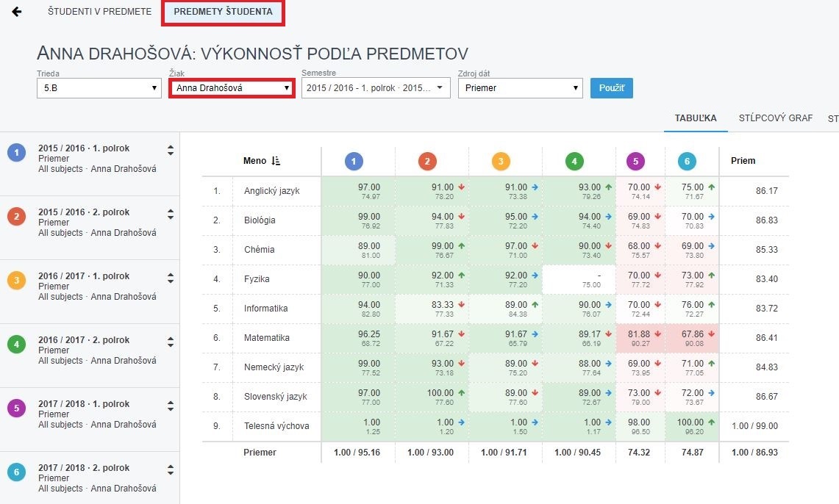This screenshot has height=504, width=839.
Task: Click the green circle 4 column header
Action: pos(574,161)
